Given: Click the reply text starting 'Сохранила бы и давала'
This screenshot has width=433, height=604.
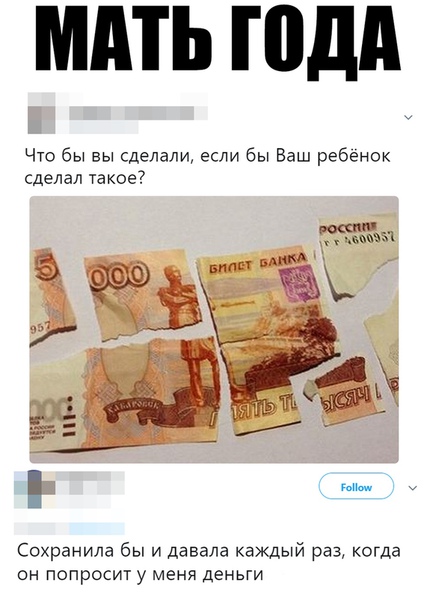Looking at the screenshot, I should click(208, 562).
